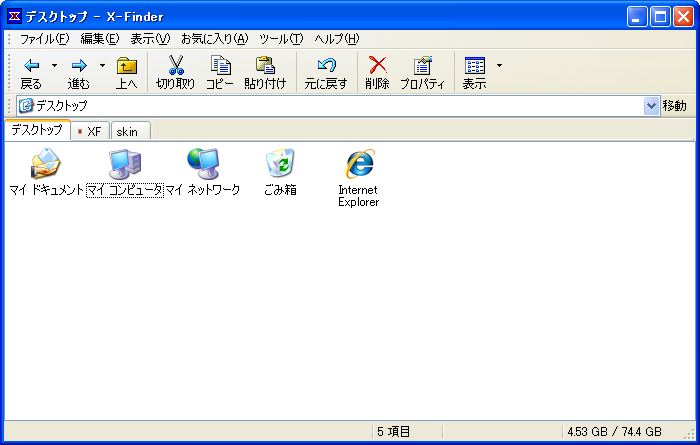Expand the Back button history dropdown arrow
The image size is (700, 445).
tap(54, 66)
